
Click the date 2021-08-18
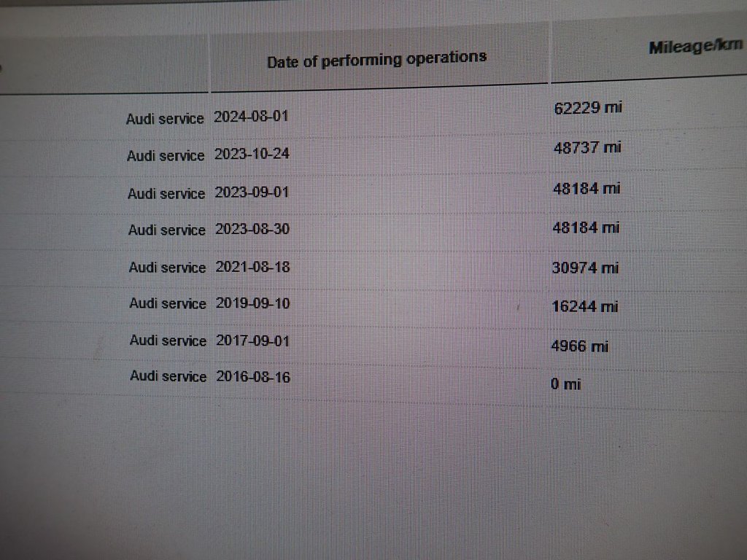tap(253, 267)
